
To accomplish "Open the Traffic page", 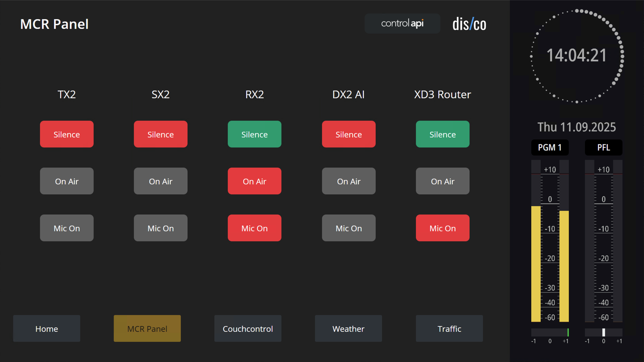I will tap(449, 328).
